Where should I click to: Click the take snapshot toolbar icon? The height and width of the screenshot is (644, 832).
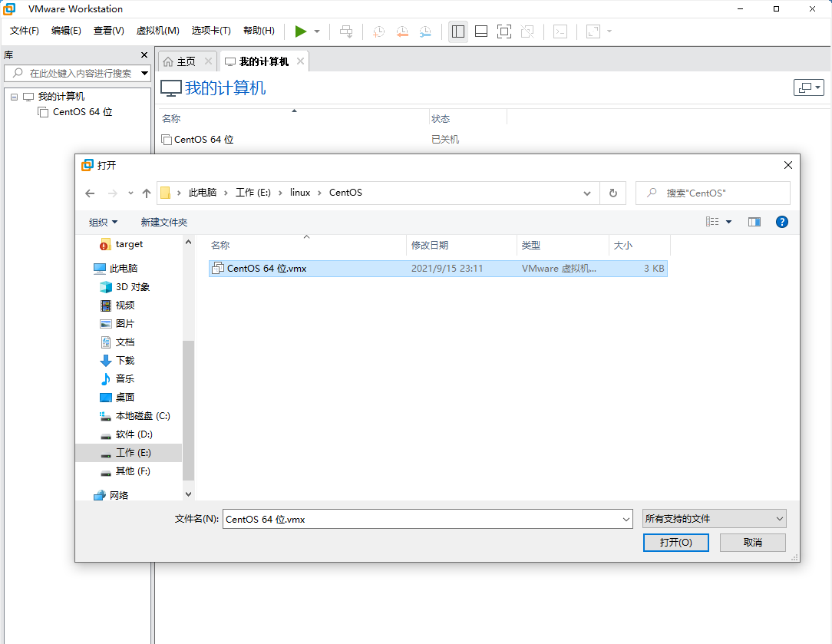tap(378, 31)
